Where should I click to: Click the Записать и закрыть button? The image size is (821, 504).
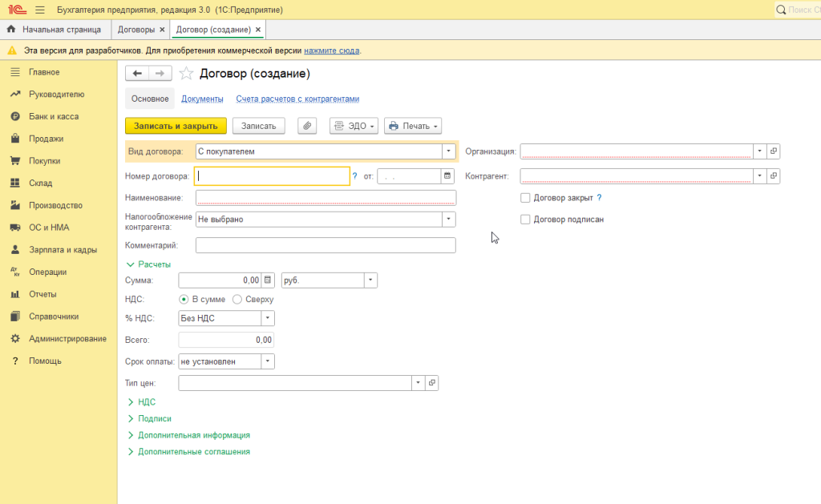[x=175, y=126]
